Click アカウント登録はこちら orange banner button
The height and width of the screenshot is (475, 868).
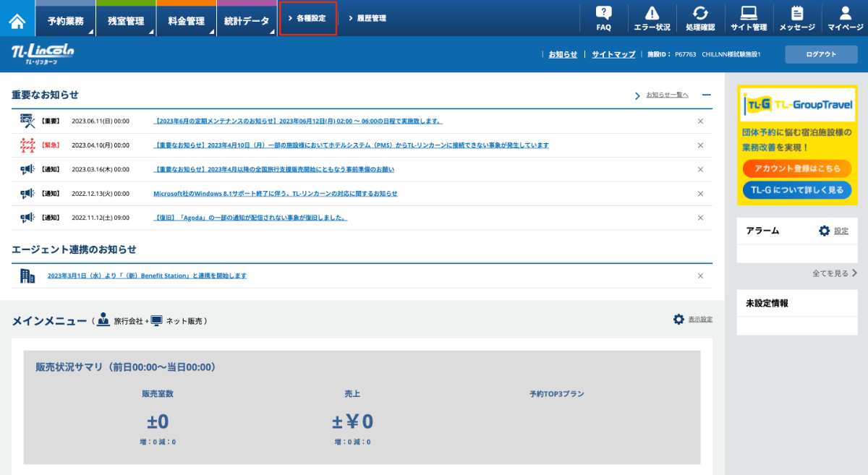(x=797, y=168)
